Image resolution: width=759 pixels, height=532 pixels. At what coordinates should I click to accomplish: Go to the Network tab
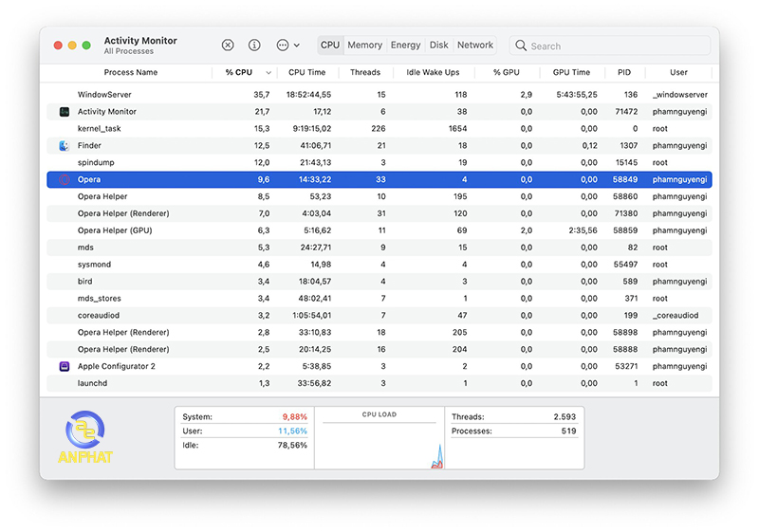pos(475,45)
